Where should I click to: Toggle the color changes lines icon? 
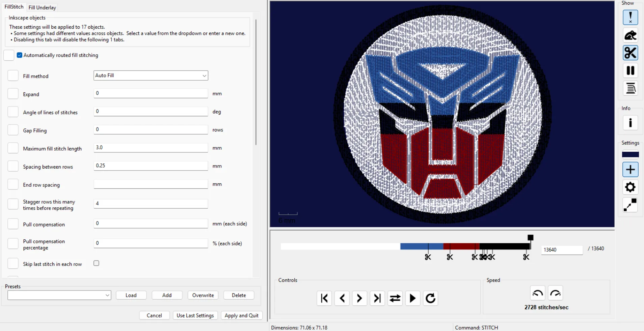click(630, 88)
